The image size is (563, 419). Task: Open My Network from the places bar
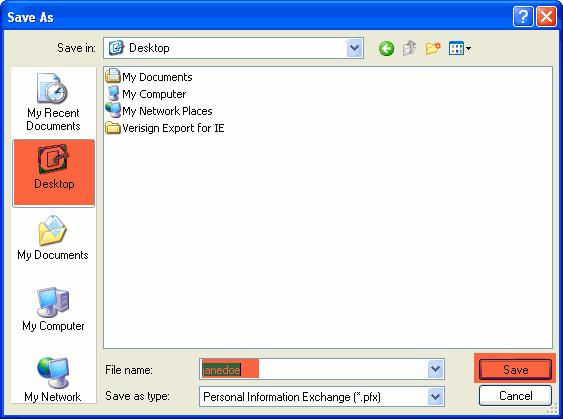[x=53, y=380]
